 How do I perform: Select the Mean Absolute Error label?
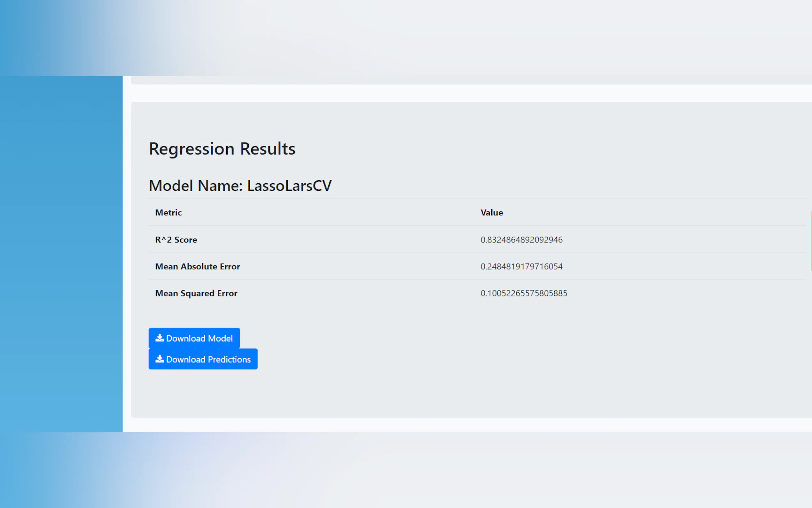[197, 266]
